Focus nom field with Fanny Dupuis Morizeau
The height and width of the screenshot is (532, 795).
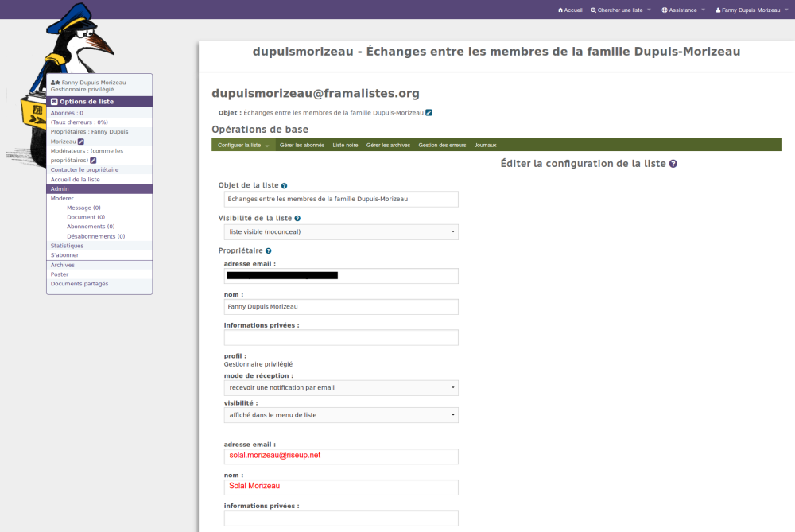click(341, 307)
